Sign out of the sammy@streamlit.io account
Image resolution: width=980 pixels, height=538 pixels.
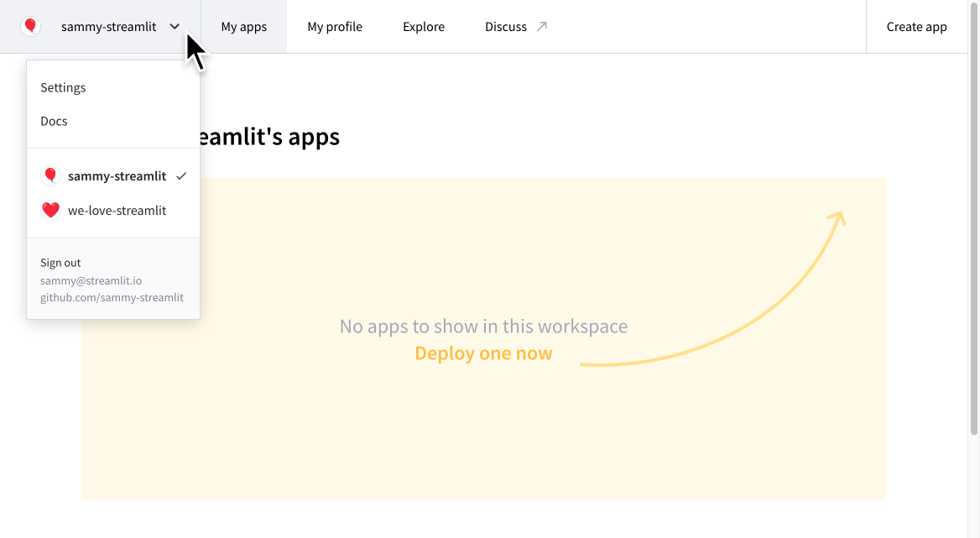(60, 262)
